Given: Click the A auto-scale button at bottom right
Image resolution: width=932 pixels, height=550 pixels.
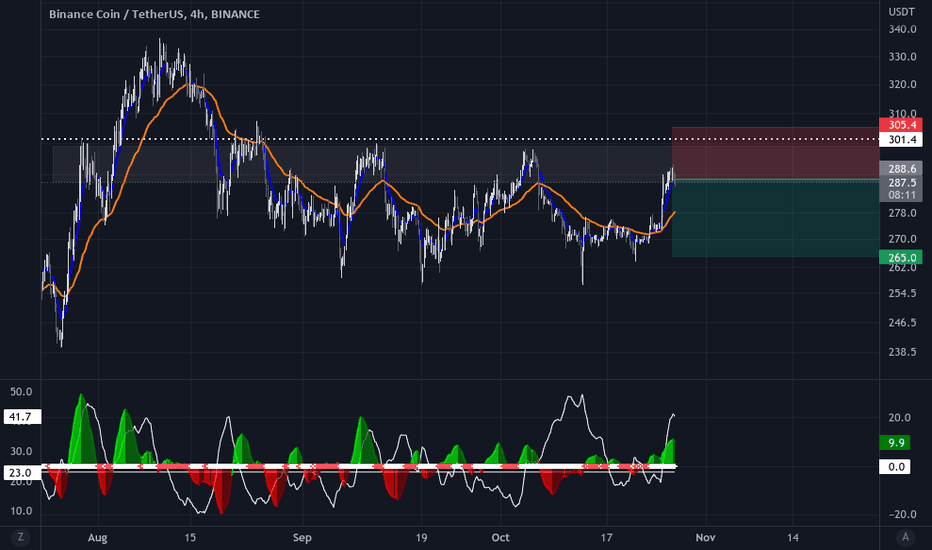Looking at the screenshot, I should 905,537.
